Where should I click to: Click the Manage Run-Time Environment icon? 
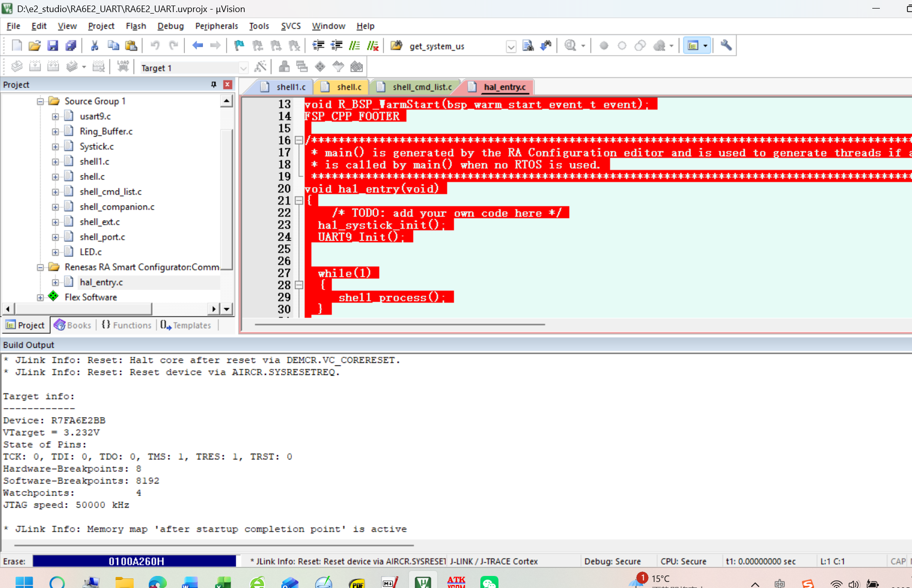pyautogui.click(x=320, y=66)
